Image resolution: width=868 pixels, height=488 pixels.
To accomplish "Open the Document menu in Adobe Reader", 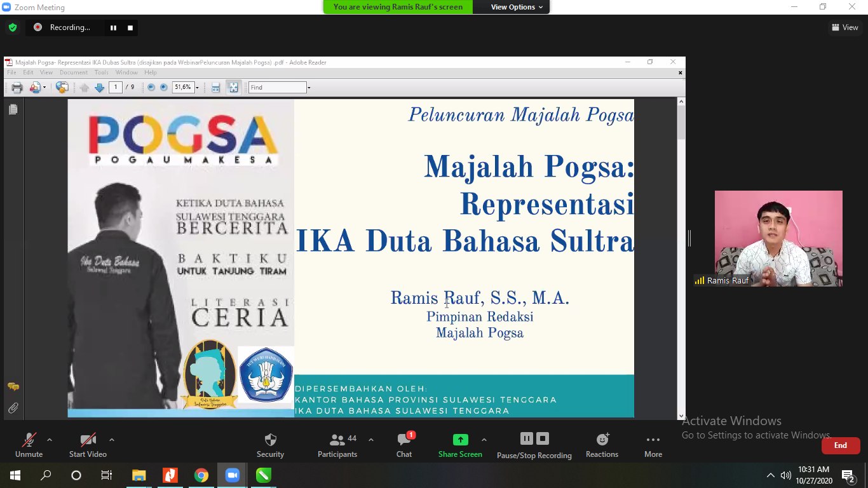I will pos(74,72).
